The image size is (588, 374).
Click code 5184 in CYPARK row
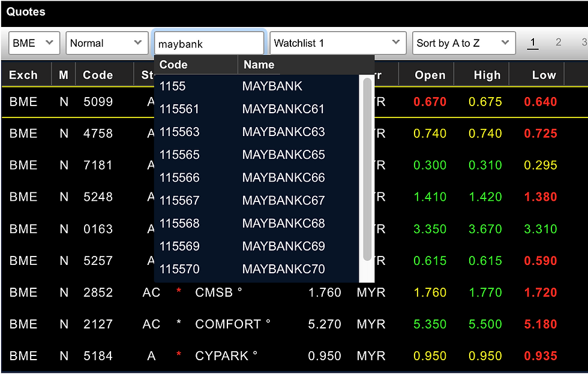[98, 355]
